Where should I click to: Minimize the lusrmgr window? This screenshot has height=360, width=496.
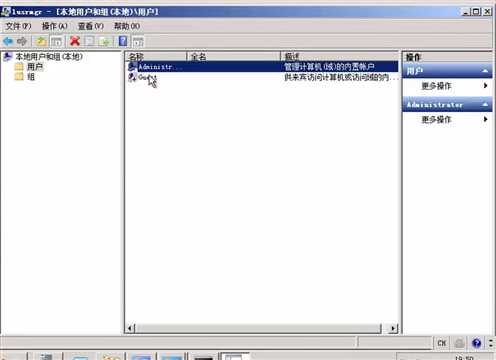466,12
